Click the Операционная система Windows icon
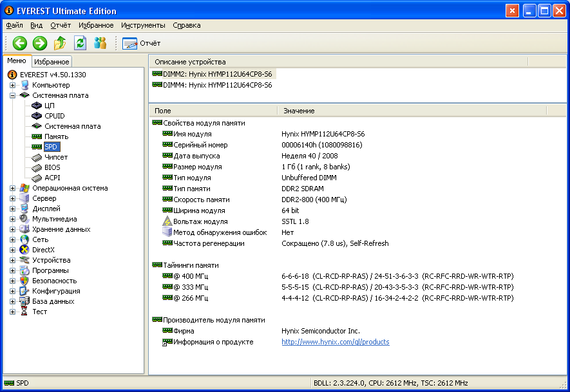The height and width of the screenshot is (392, 570). point(24,188)
